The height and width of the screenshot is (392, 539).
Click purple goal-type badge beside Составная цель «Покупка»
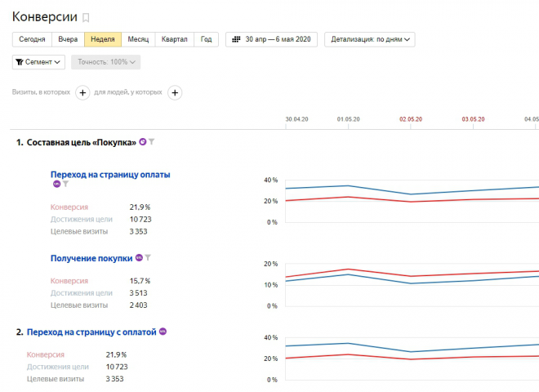(143, 142)
